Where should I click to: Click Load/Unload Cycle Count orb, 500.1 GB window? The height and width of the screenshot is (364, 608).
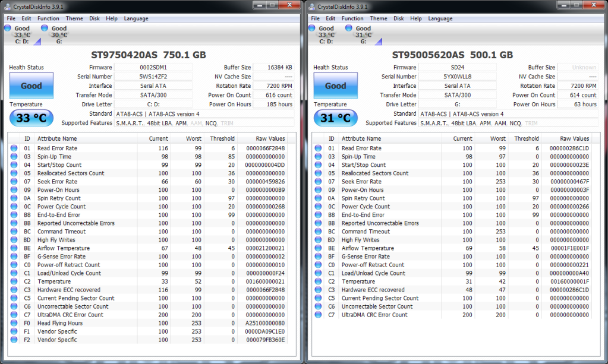pos(319,273)
